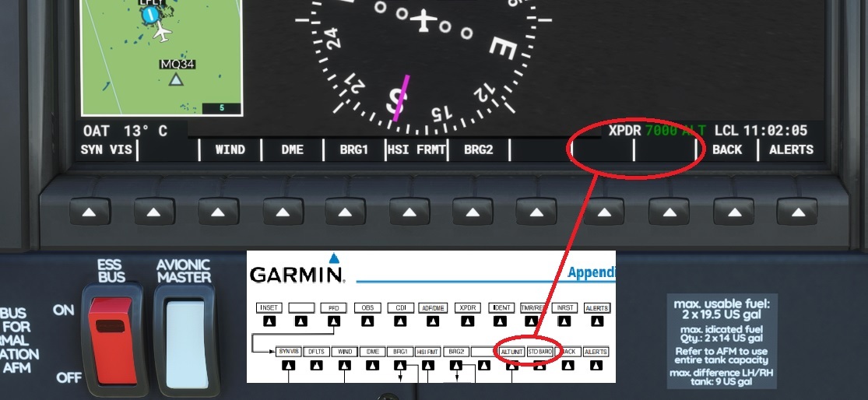
Task: Click the ALERTS label on screen
Action: [791, 149]
